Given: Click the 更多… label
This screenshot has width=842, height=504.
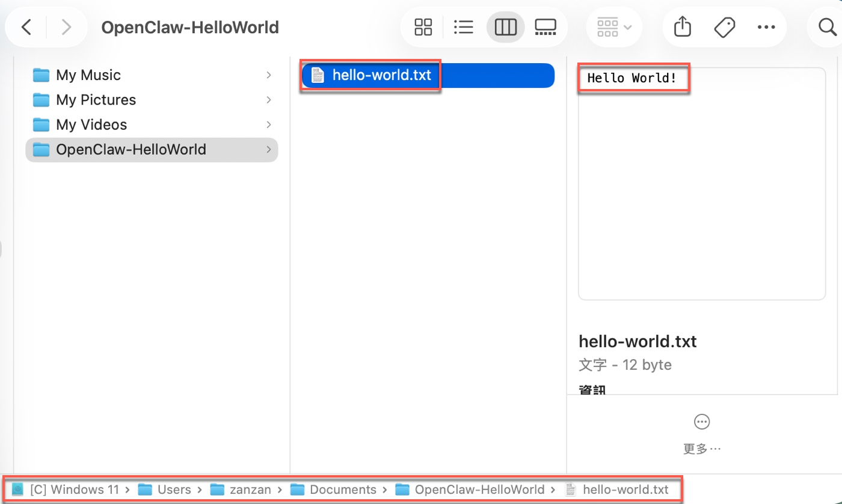Looking at the screenshot, I should coord(701,449).
